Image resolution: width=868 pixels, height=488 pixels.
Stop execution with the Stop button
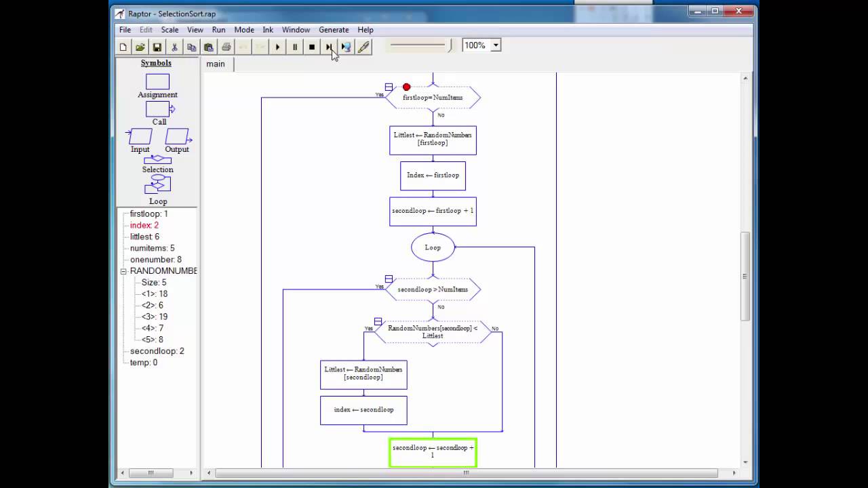click(x=311, y=47)
